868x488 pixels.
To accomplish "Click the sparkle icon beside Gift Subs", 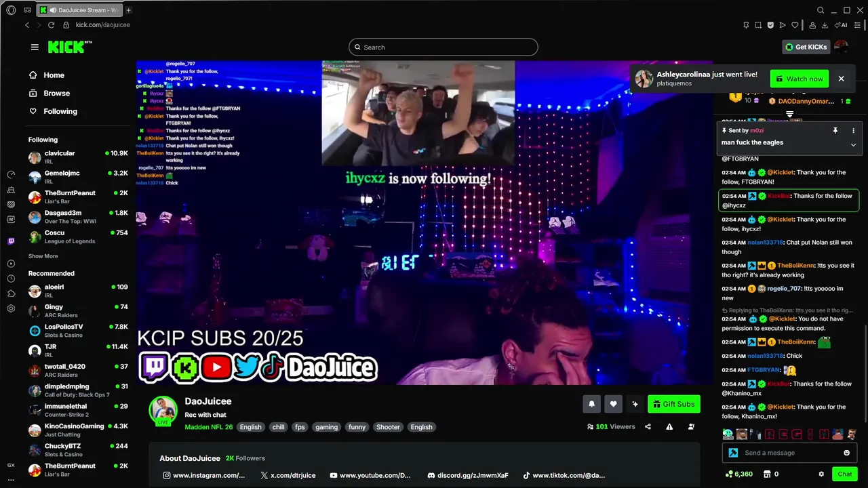I will (635, 404).
